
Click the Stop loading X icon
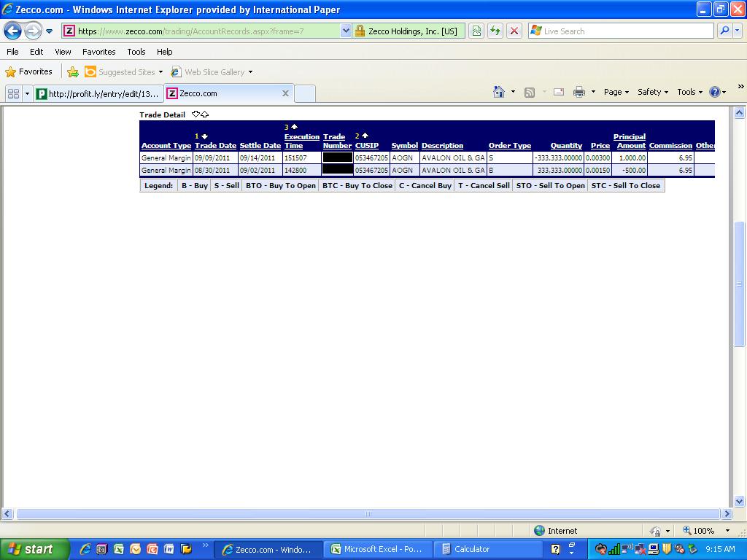coord(514,31)
